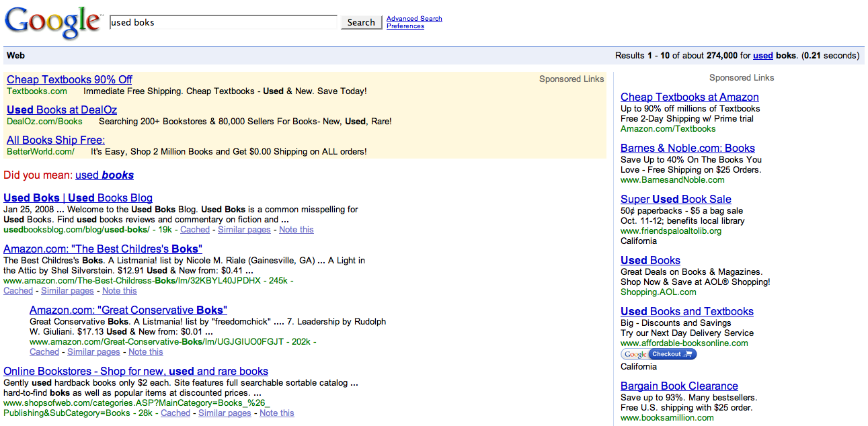This screenshot has width=868, height=426.
Task: Open Cached link for Online Bookstores result
Action: point(175,413)
